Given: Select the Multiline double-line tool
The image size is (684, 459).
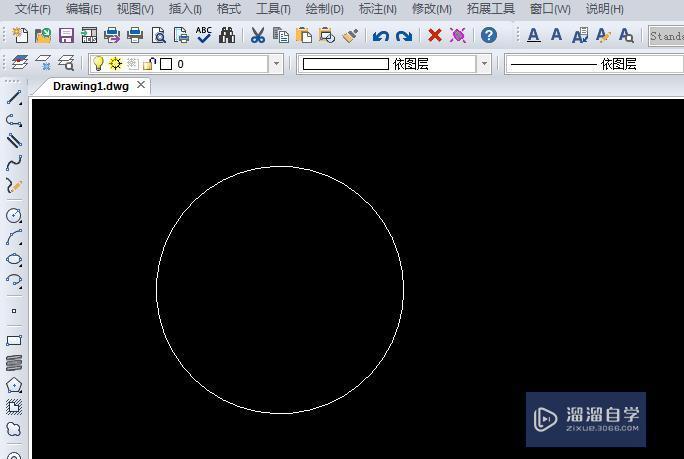Looking at the screenshot, I should 14,140.
